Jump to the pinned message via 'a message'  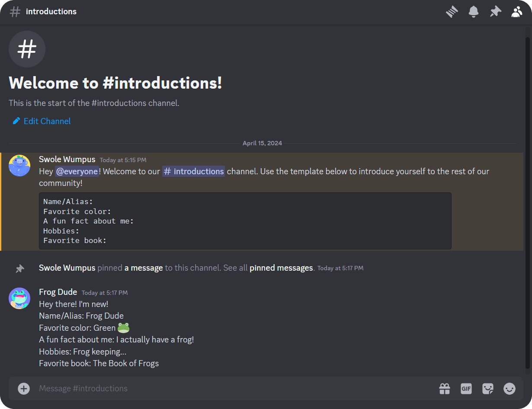tap(143, 268)
